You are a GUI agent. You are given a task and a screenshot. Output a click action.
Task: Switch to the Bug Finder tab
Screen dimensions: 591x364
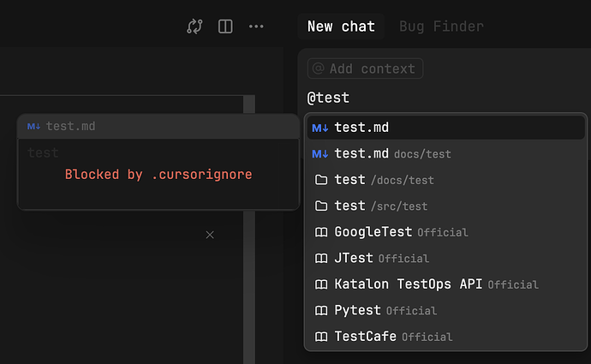click(441, 27)
